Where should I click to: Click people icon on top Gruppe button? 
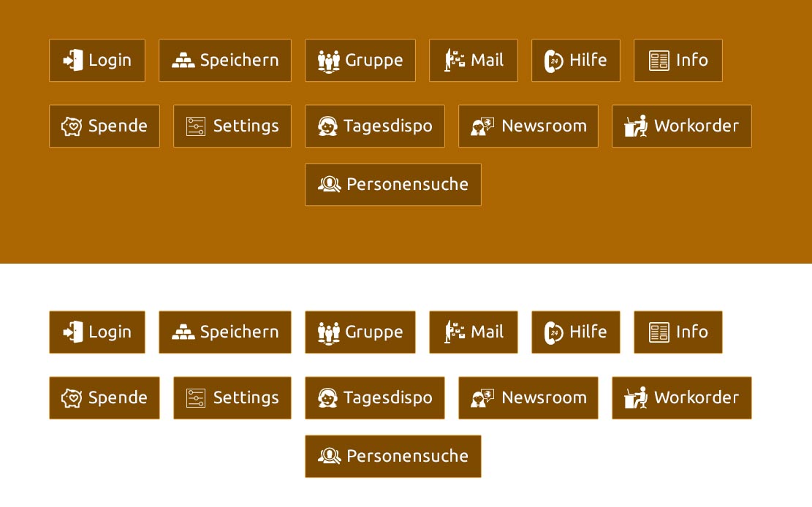(329, 61)
